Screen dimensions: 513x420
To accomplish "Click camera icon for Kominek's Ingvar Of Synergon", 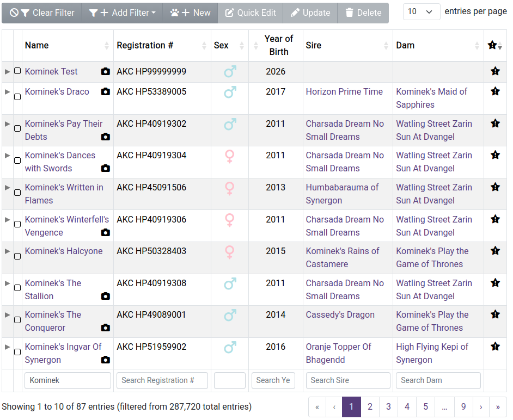I will [105, 360].
